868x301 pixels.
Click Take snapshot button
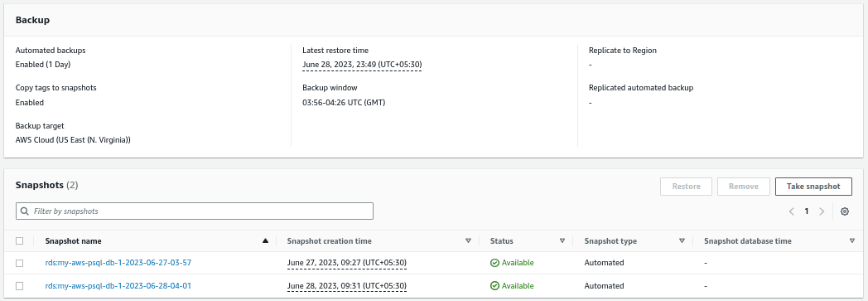(813, 187)
